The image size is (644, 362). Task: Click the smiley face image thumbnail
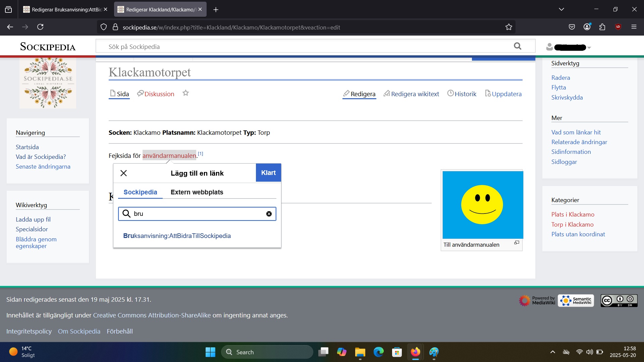pos(482,204)
